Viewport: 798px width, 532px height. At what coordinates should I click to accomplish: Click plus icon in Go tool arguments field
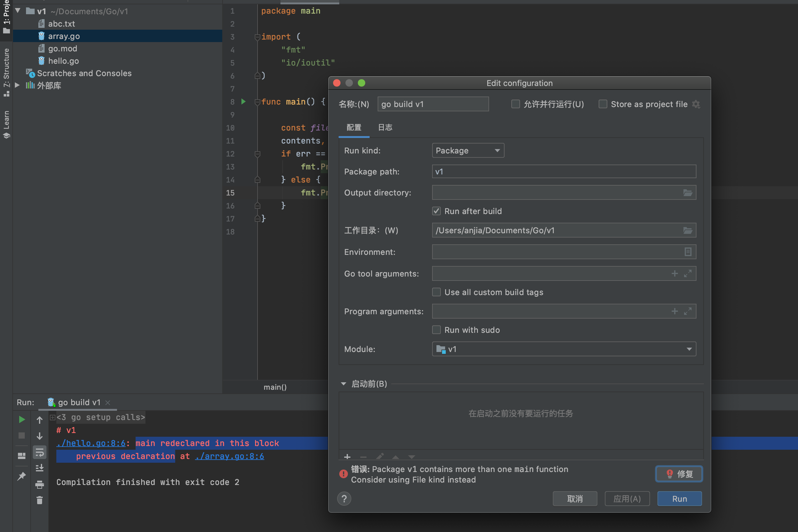[674, 273]
